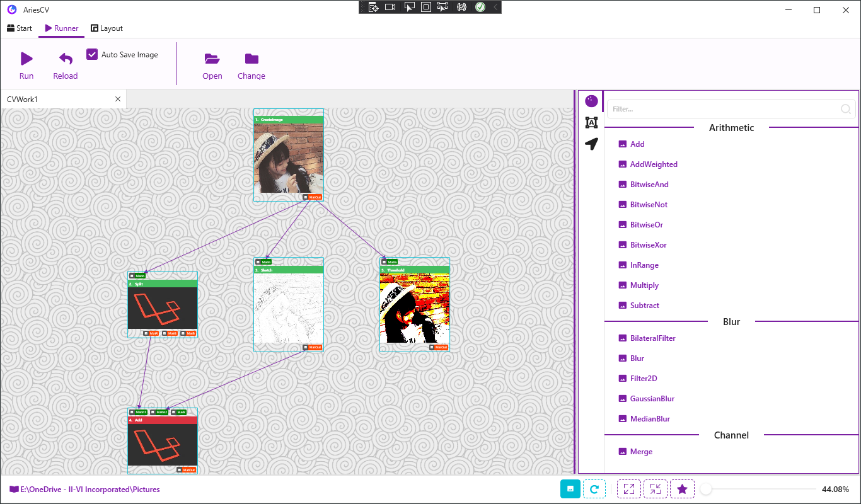Viewport: 861px width, 504px height.
Task: Click the video camera icon in top overlay toolbar
Action: tap(390, 7)
